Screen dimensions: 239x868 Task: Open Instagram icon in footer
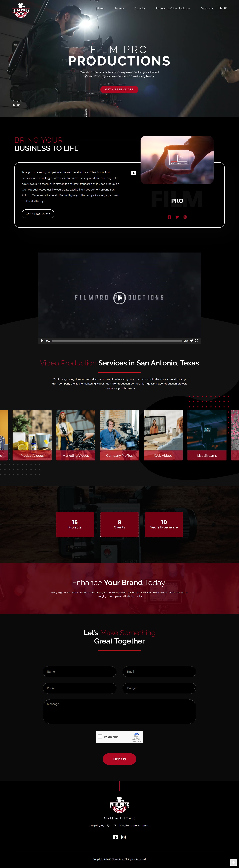coord(123,837)
